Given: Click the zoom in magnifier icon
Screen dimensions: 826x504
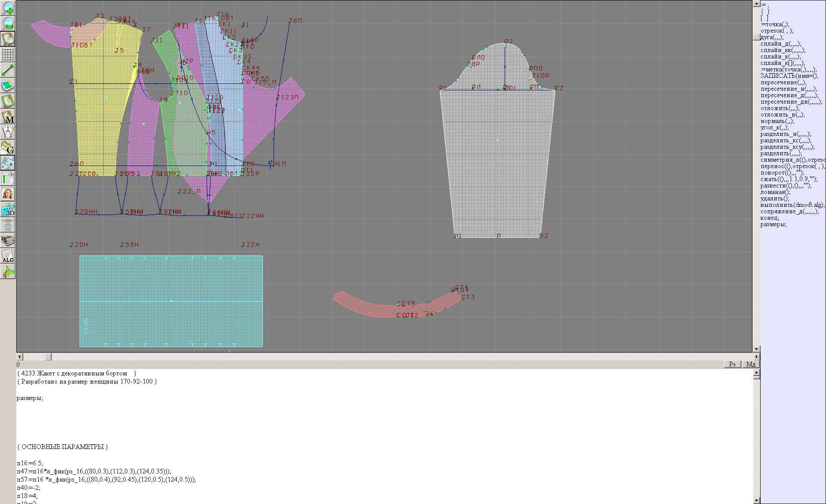Looking at the screenshot, I should coord(8,8).
